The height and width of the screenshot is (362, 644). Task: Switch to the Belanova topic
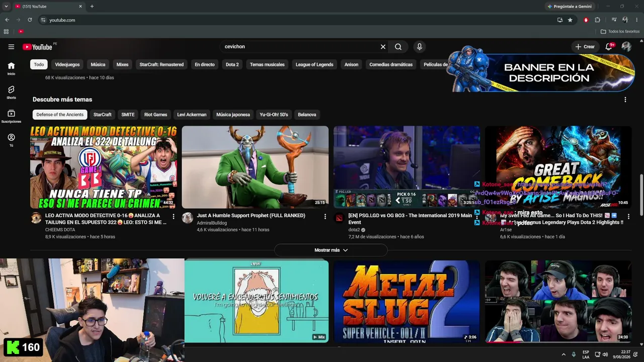coord(307,115)
